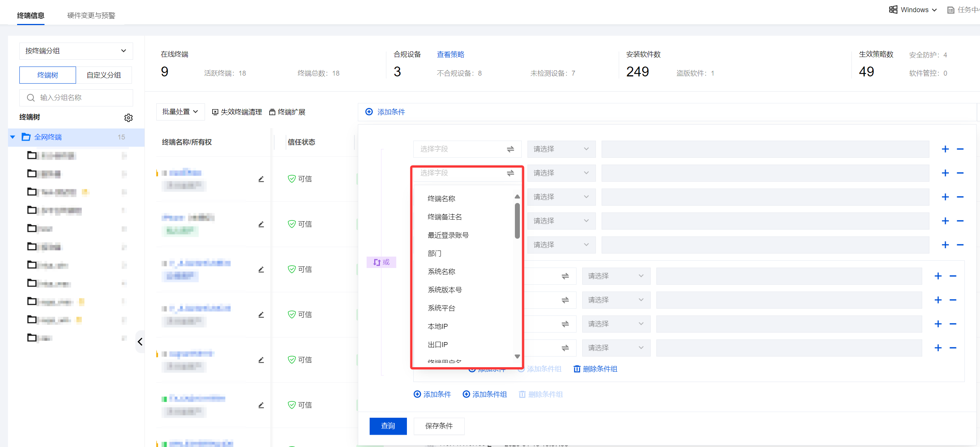The image size is (980, 447).
Task: Toggle the 或 logic operator switch
Action: (381, 262)
